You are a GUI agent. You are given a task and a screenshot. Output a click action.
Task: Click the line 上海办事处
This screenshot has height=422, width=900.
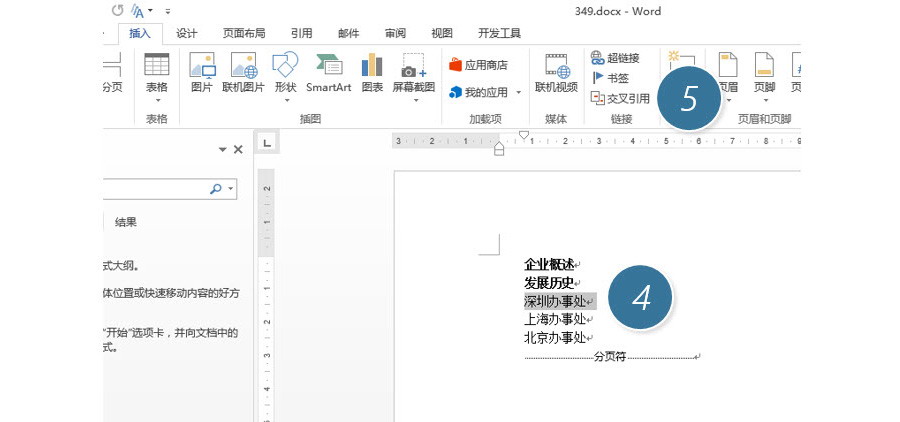pyautogui.click(x=555, y=319)
